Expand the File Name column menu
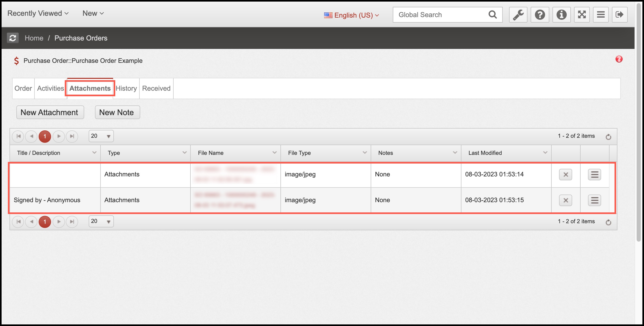 (274, 153)
